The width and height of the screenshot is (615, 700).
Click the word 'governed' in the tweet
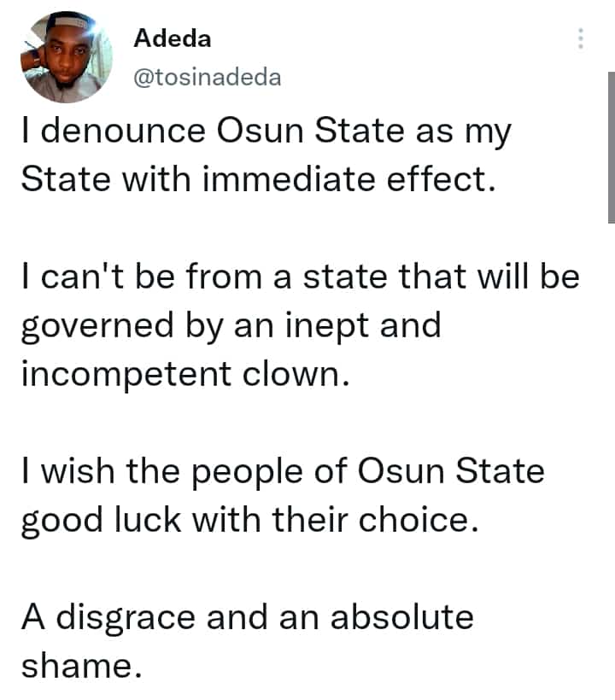click(x=97, y=326)
